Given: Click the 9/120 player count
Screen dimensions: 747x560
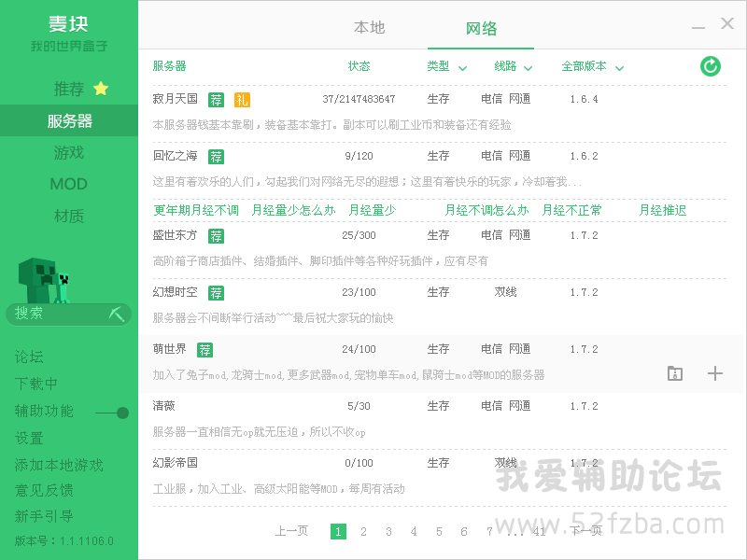Looking at the screenshot, I should [359, 156].
